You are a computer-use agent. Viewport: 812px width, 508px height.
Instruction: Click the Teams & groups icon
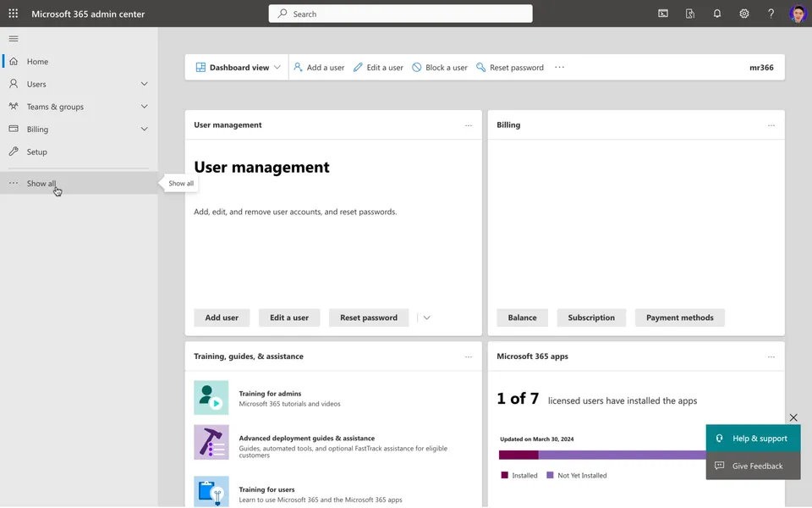(14, 107)
